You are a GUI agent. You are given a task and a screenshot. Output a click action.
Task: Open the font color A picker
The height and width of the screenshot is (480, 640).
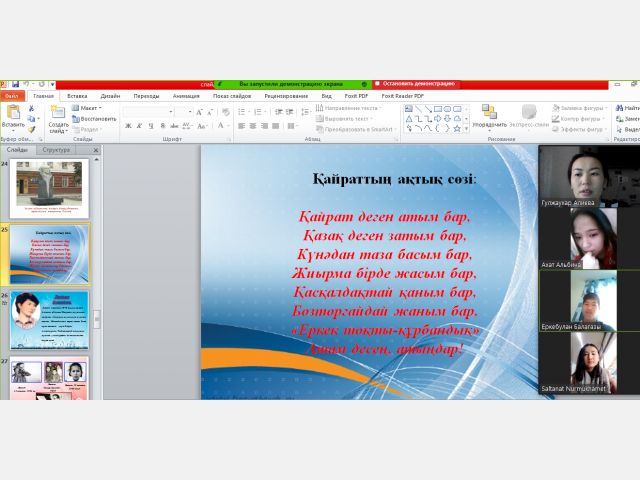pos(220,125)
